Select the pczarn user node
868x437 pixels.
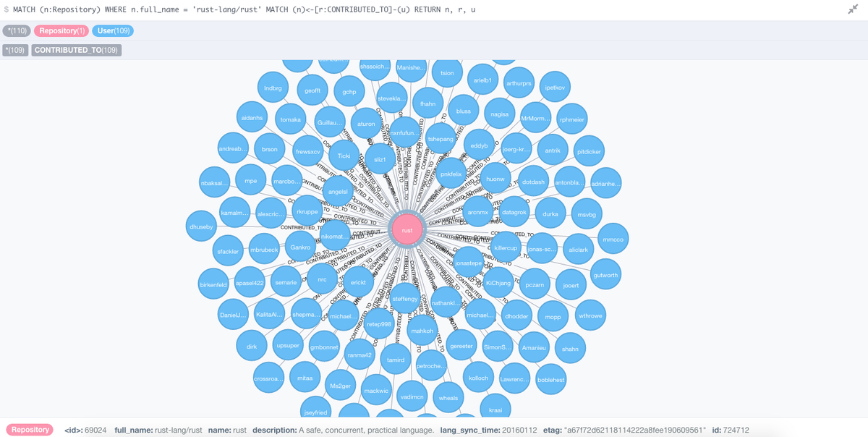[535, 284]
